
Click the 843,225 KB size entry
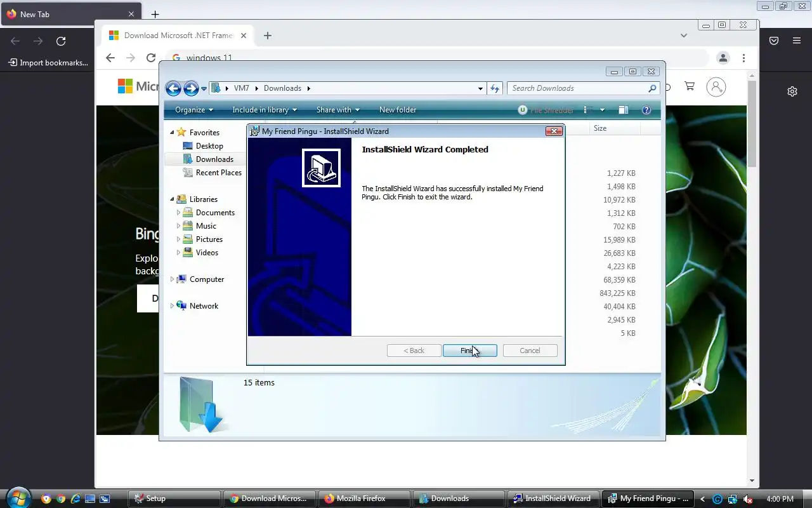[617, 293]
